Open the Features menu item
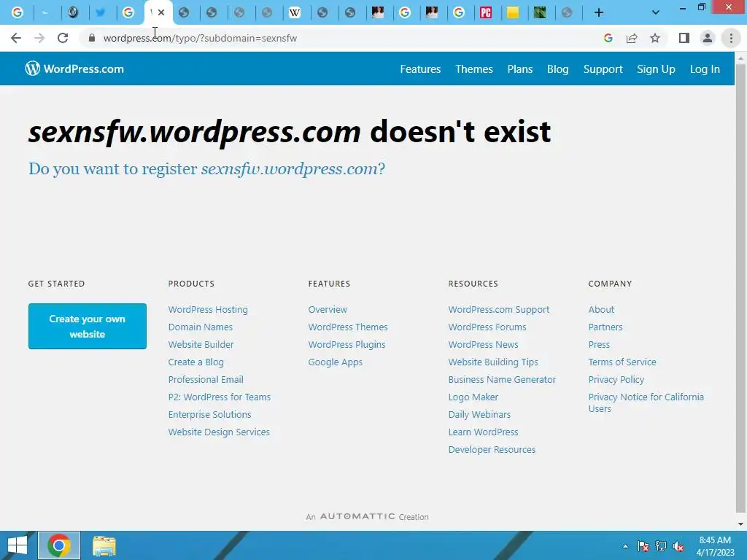Viewport: 747px width, 560px height. [420, 69]
